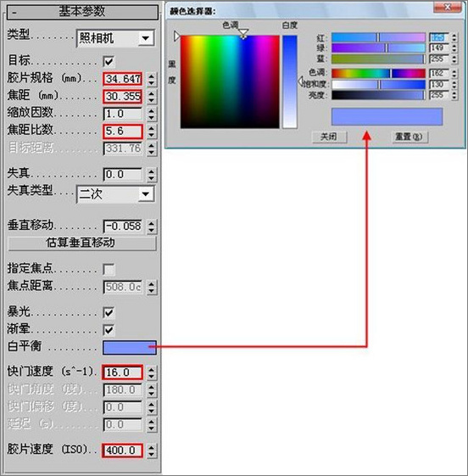The image size is (468, 476).
Task: Click the 饱和度 saturation slider
Action: 378,84
